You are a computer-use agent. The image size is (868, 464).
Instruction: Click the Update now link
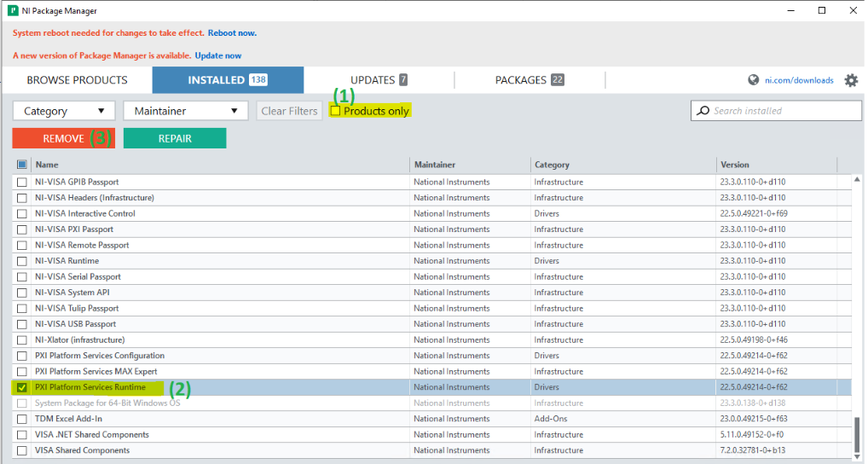pyautogui.click(x=217, y=55)
